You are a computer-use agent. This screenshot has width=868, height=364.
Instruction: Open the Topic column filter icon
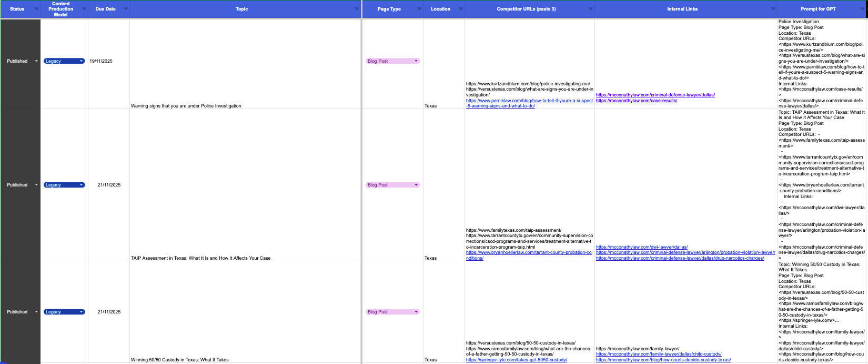pos(357,9)
